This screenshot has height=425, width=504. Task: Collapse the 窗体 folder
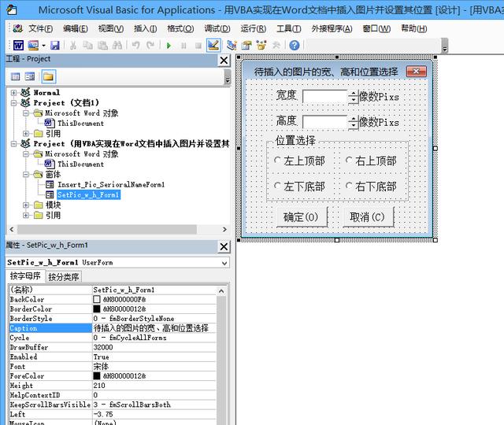pos(26,175)
